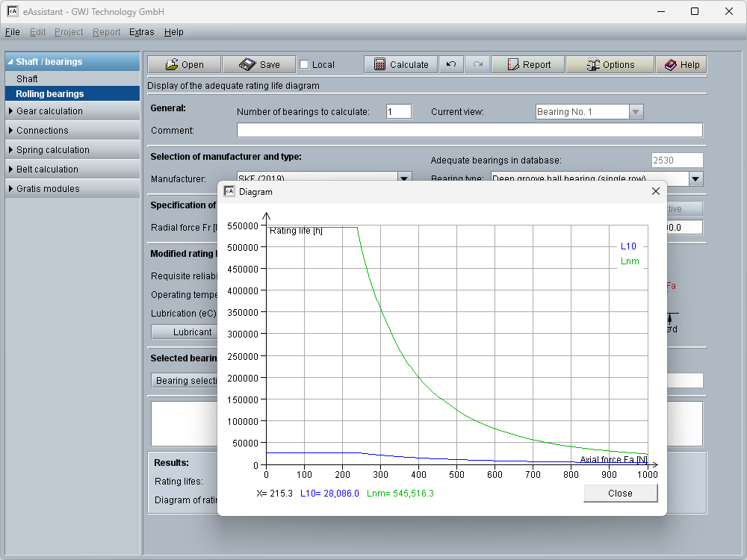Select Shaft in the sidebar tree
Image resolution: width=747 pixels, height=560 pixels.
click(x=27, y=79)
